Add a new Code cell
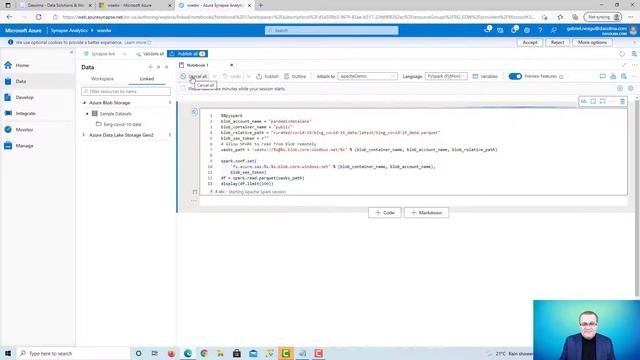This screenshot has width=640, height=360. tap(384, 213)
